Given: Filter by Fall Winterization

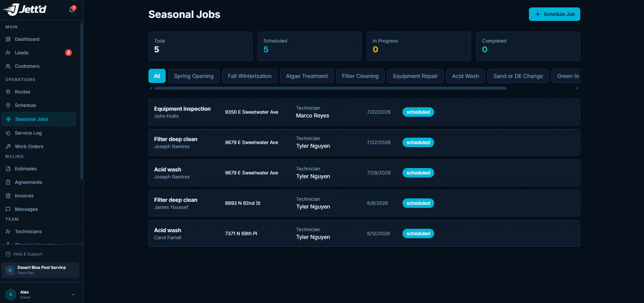Looking at the screenshot, I should tap(250, 76).
